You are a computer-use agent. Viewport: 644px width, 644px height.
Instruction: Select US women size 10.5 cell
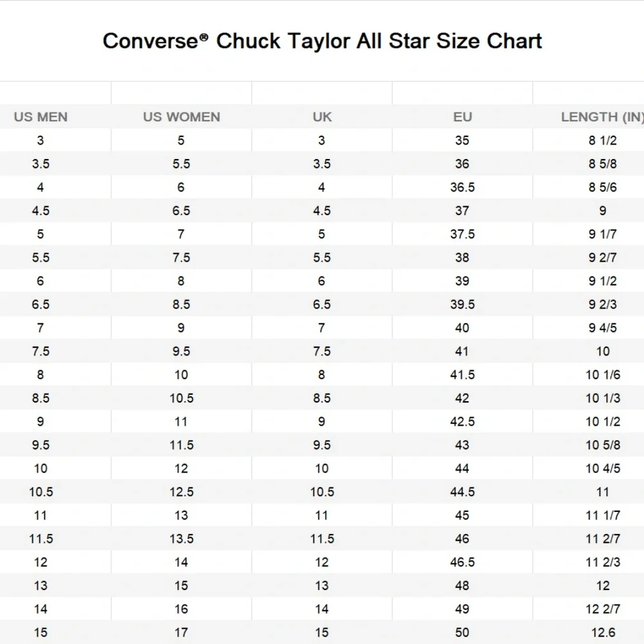[181, 398]
